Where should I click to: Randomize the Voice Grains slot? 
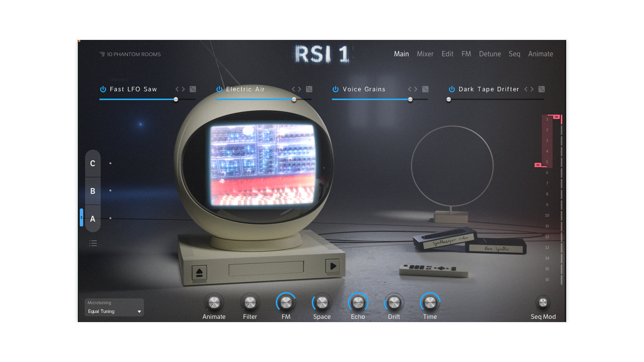coord(425,89)
